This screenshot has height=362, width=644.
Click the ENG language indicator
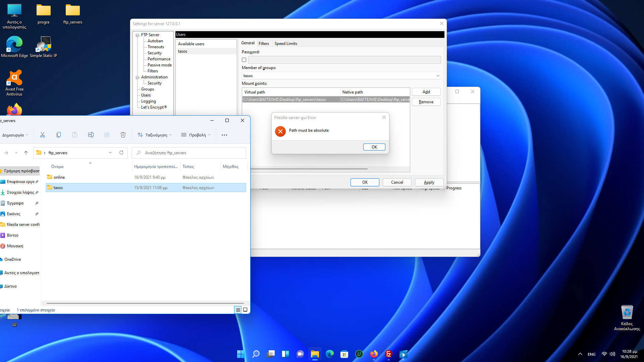pos(592,354)
